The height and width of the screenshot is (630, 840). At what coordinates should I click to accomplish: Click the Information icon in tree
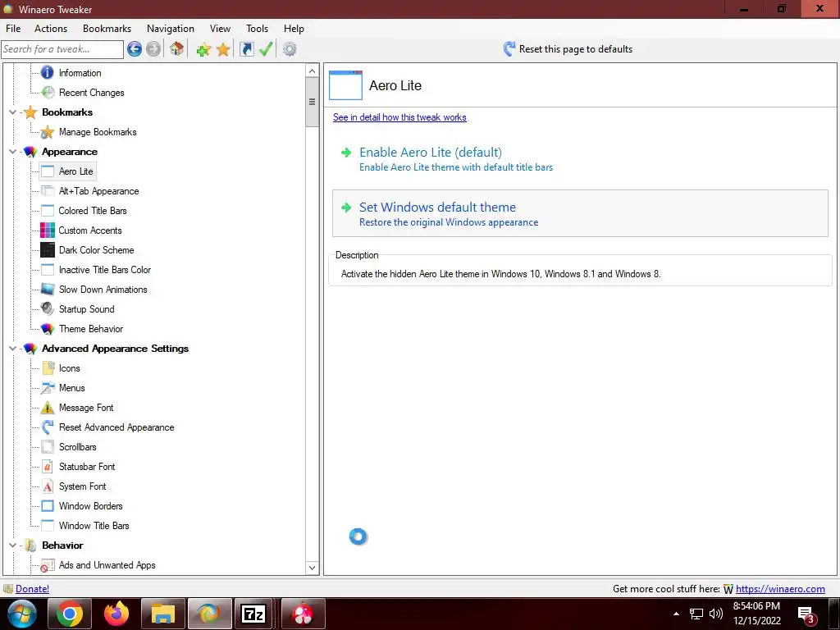[x=48, y=72]
